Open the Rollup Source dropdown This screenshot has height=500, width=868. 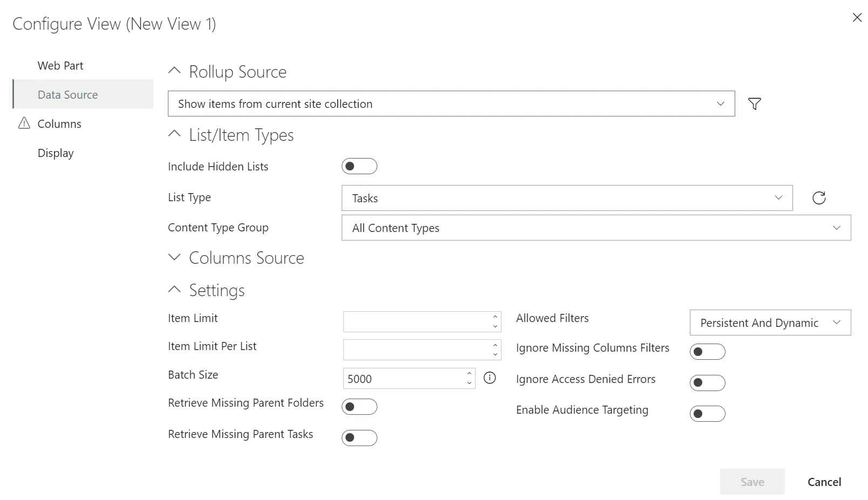721,104
